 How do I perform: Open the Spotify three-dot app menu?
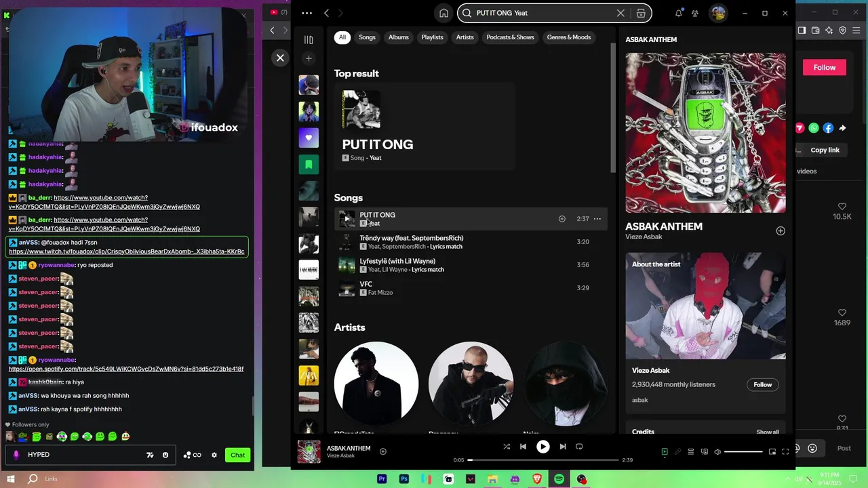[307, 13]
